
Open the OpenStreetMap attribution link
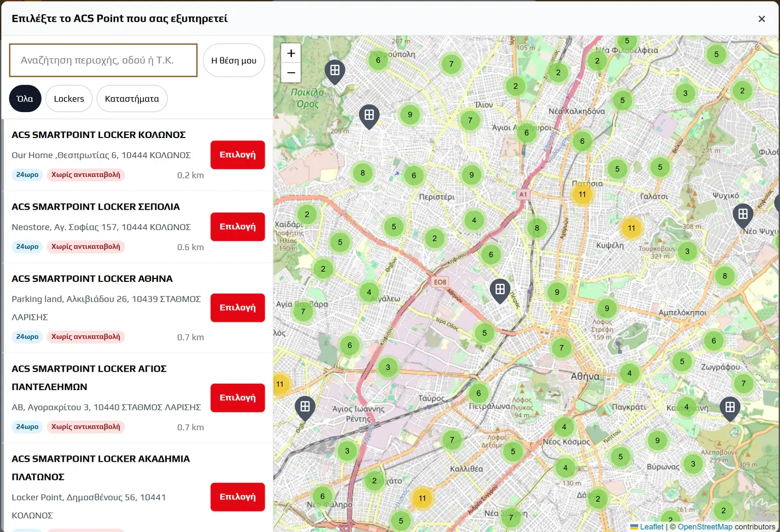[705, 527]
